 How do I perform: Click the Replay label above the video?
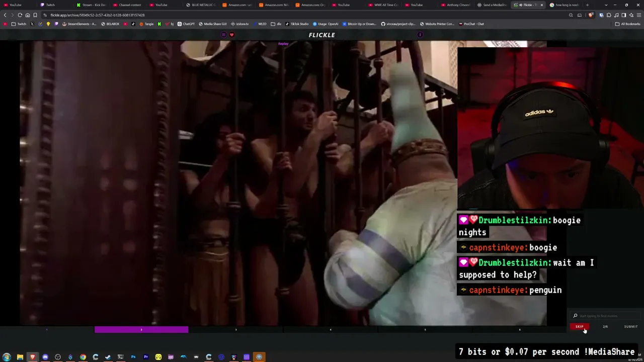(283, 44)
